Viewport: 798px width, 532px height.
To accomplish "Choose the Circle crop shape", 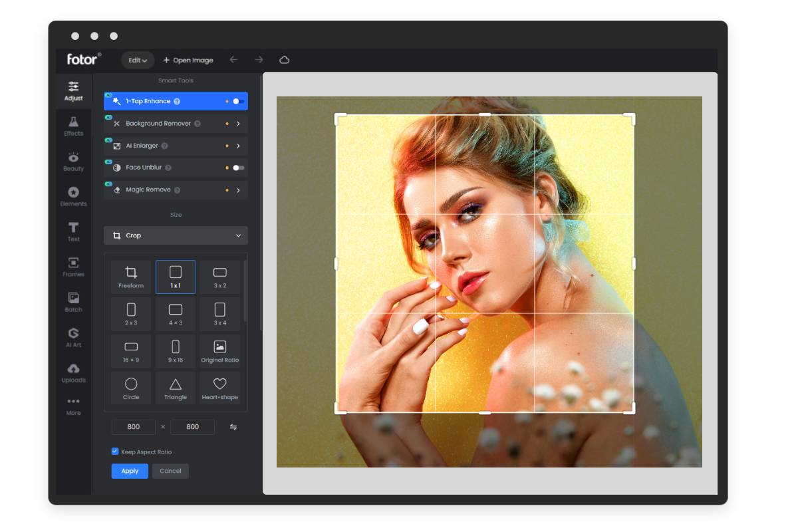I will [x=131, y=388].
